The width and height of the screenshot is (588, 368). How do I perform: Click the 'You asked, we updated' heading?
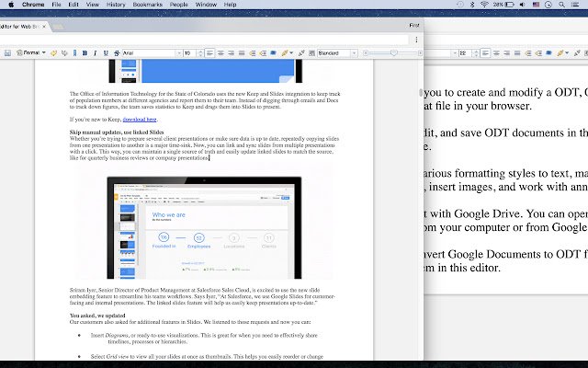tap(97, 316)
